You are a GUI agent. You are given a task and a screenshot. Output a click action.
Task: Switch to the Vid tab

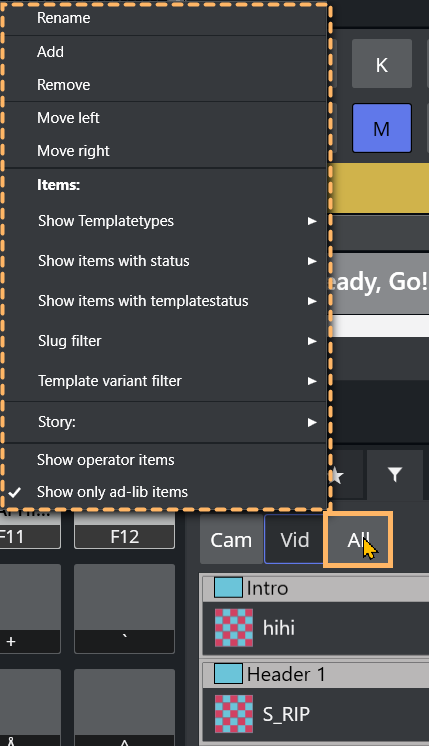tap(294, 540)
